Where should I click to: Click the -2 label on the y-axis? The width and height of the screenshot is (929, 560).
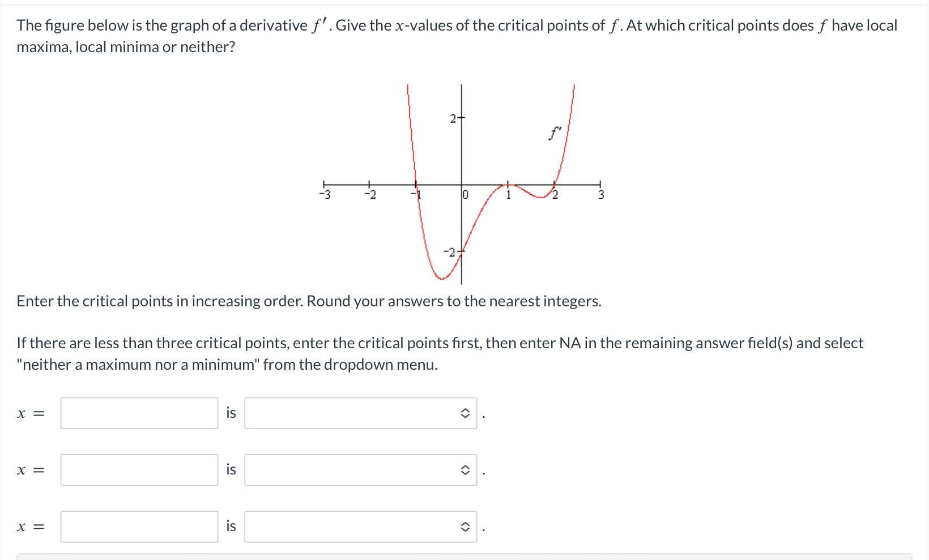coord(450,252)
